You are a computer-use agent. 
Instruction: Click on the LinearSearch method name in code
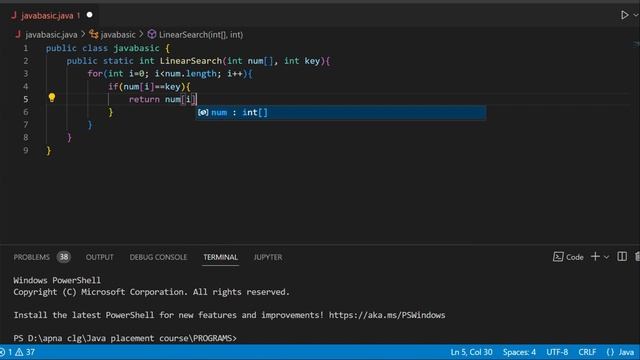pos(191,61)
